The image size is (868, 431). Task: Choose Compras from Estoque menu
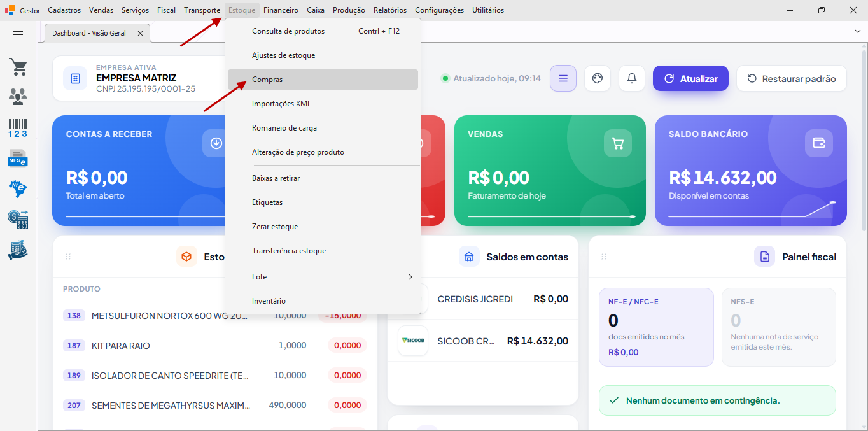(323, 80)
